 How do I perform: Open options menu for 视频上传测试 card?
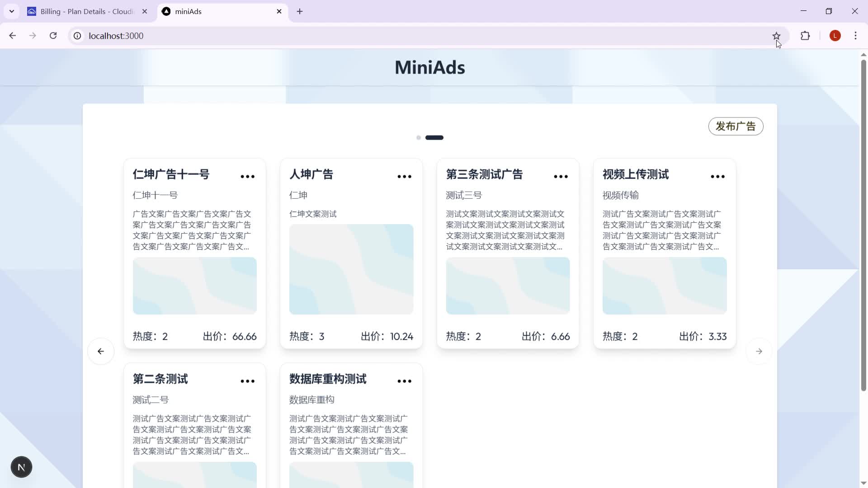coord(718,177)
